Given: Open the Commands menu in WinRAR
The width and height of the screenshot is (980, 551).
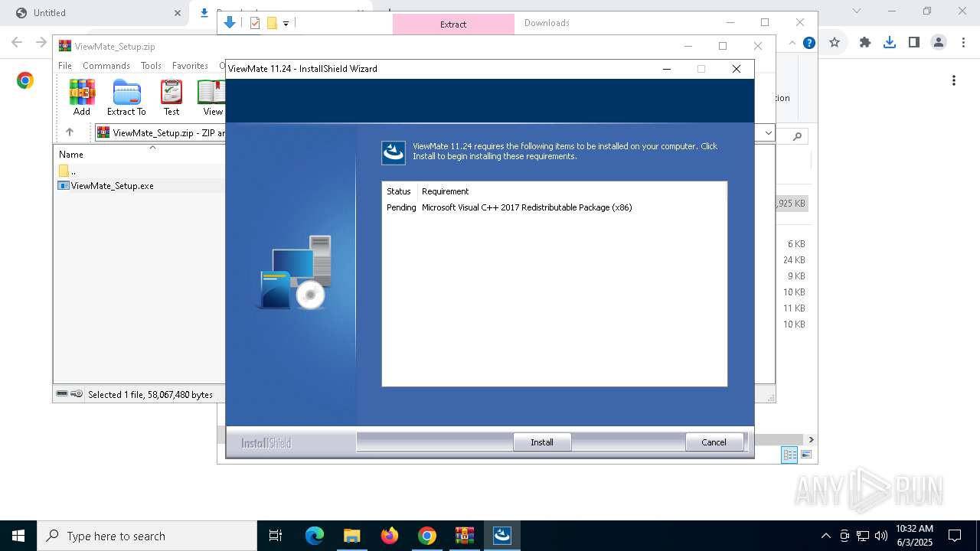Looking at the screenshot, I should click(106, 66).
